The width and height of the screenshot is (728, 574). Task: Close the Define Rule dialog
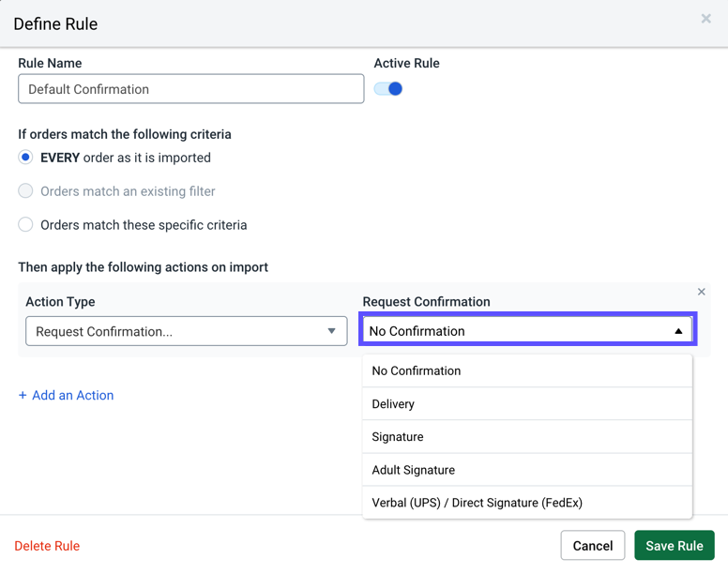(705, 19)
